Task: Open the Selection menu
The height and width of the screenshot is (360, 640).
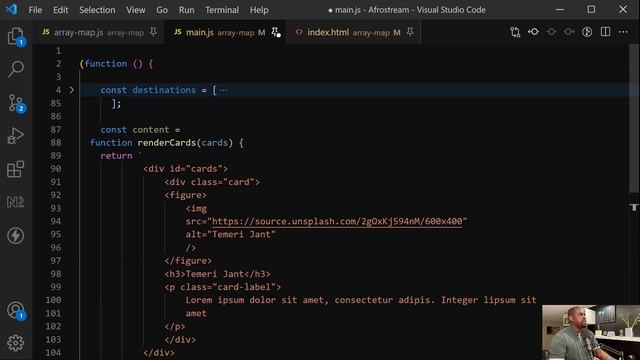Action: pyautogui.click(x=97, y=10)
